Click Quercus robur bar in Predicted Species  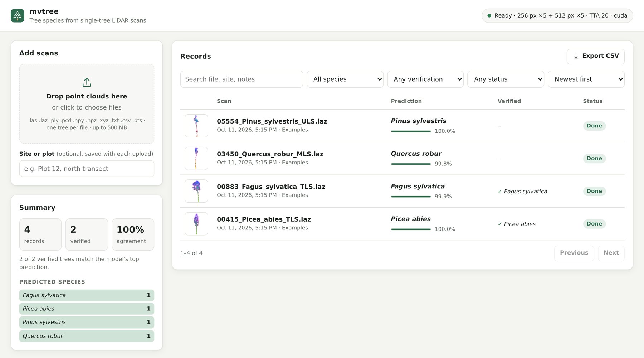(87, 336)
